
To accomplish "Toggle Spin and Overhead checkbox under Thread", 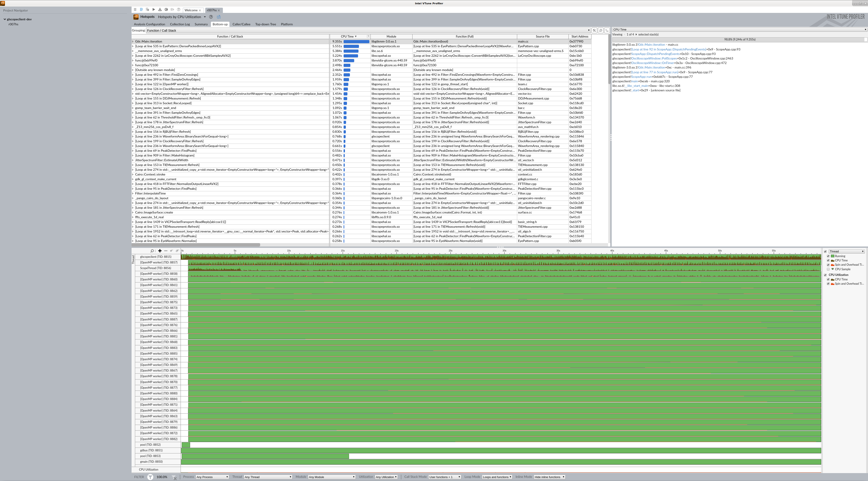I will (828, 265).
